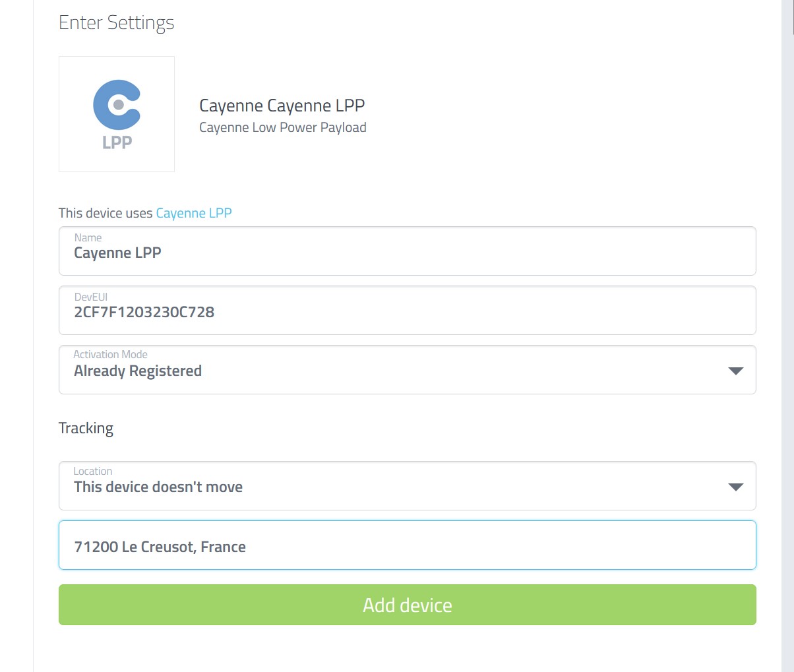Click the Activation Mode dropdown arrow
This screenshot has height=672, width=794.
(x=735, y=371)
